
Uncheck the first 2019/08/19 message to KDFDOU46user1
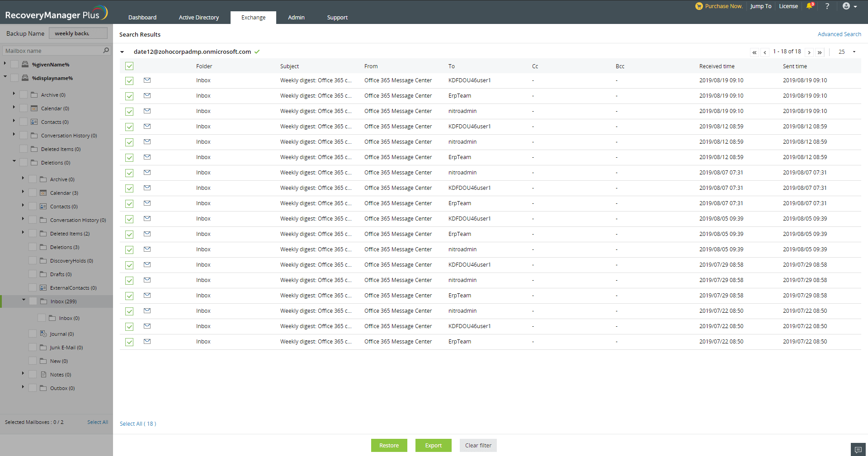tap(129, 81)
